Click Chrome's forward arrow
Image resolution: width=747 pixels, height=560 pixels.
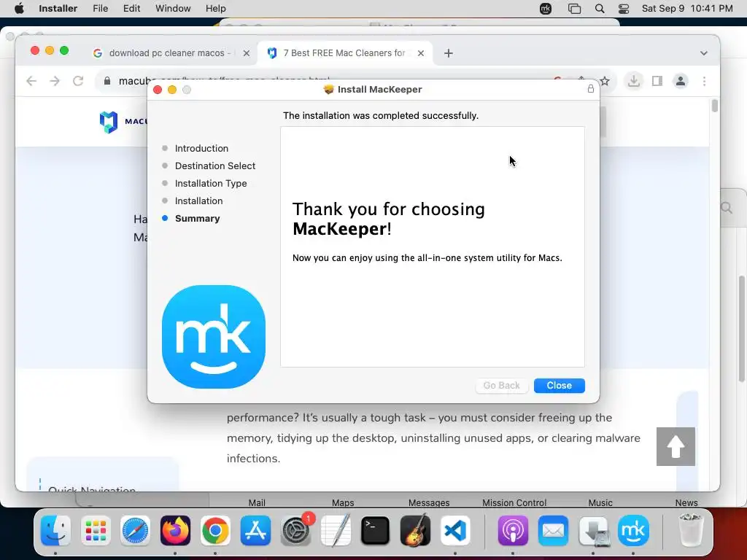tap(55, 81)
